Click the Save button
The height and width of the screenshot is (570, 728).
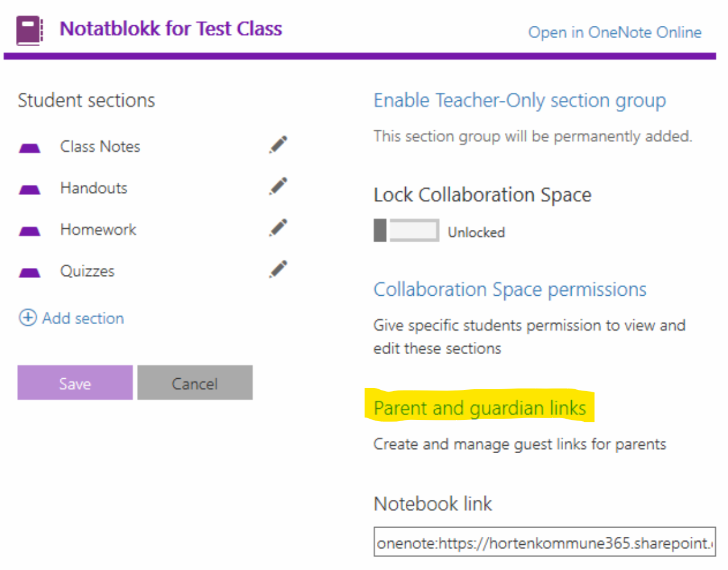click(x=74, y=382)
